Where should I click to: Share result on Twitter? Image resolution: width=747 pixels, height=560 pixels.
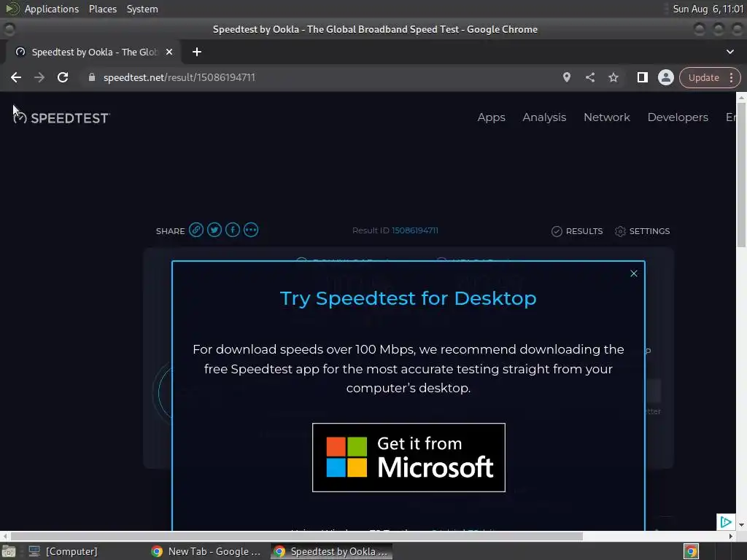point(214,230)
